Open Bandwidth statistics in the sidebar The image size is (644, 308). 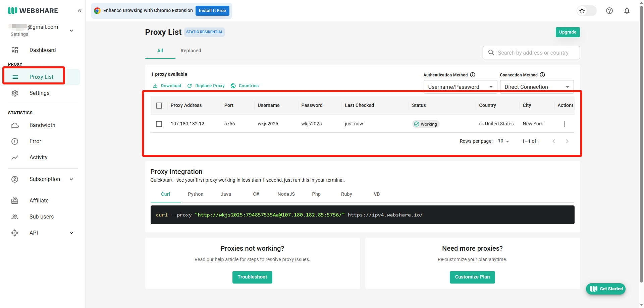[42, 125]
